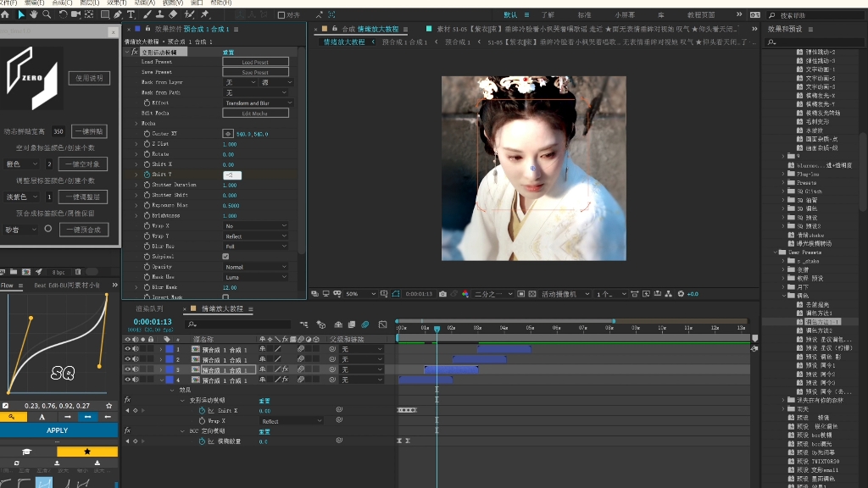Select the Type (T) tool
Viewport: 868px width, 488px height.
pyautogui.click(x=131, y=14)
